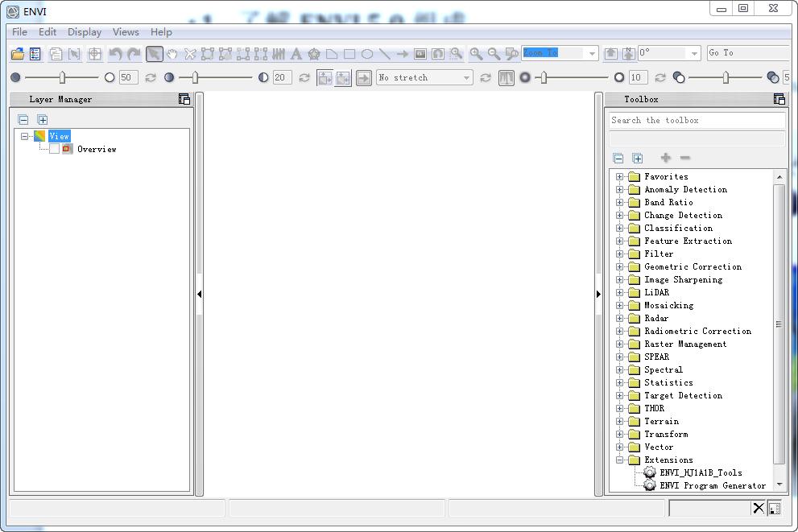Viewport: 798px width, 532px height.
Task: Select the Terrain folder
Action: [661, 421]
